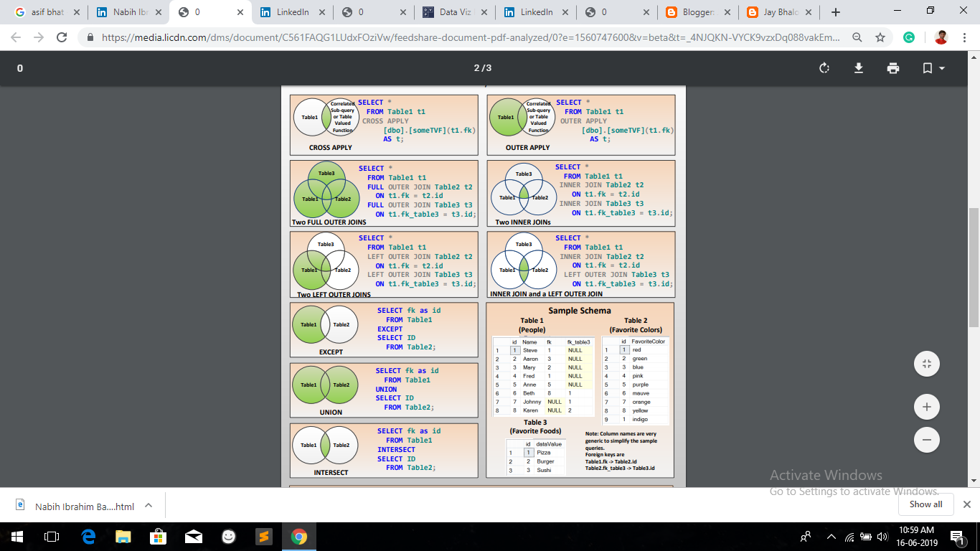
Task: Launch Microsoft Edge from the taskbar
Action: 89,536
